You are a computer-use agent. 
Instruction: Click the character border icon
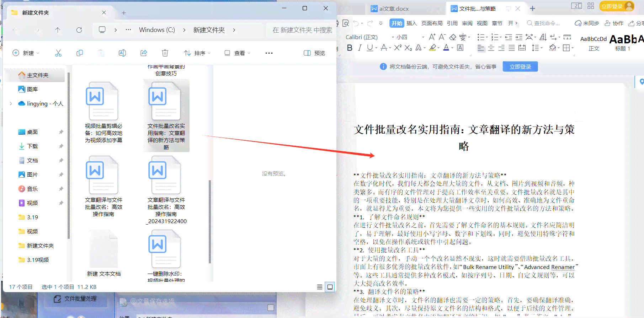coord(460,48)
